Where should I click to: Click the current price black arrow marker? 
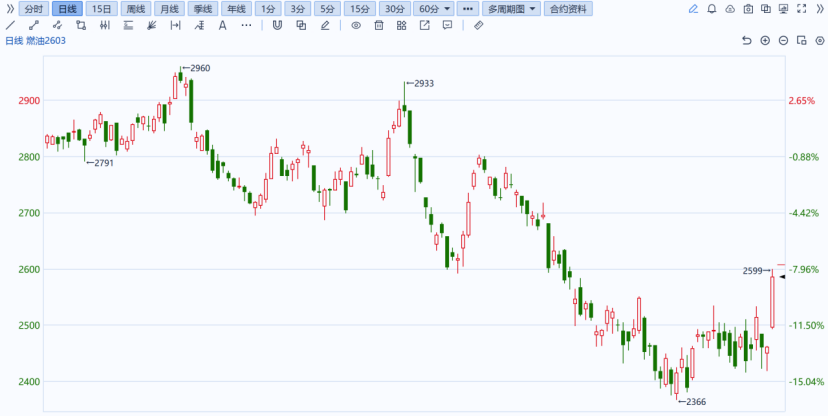782,277
